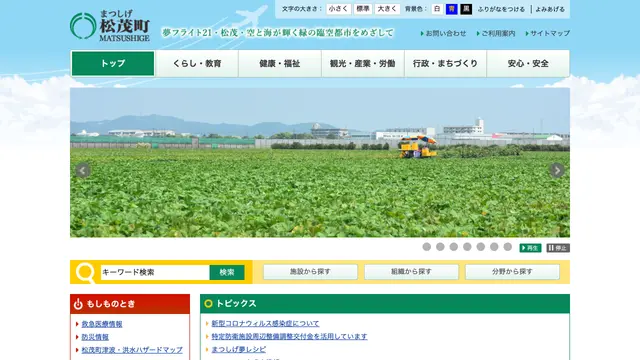Open 新型コロナウィルス感染症について topic
The height and width of the screenshot is (360, 640).
[x=265, y=323]
